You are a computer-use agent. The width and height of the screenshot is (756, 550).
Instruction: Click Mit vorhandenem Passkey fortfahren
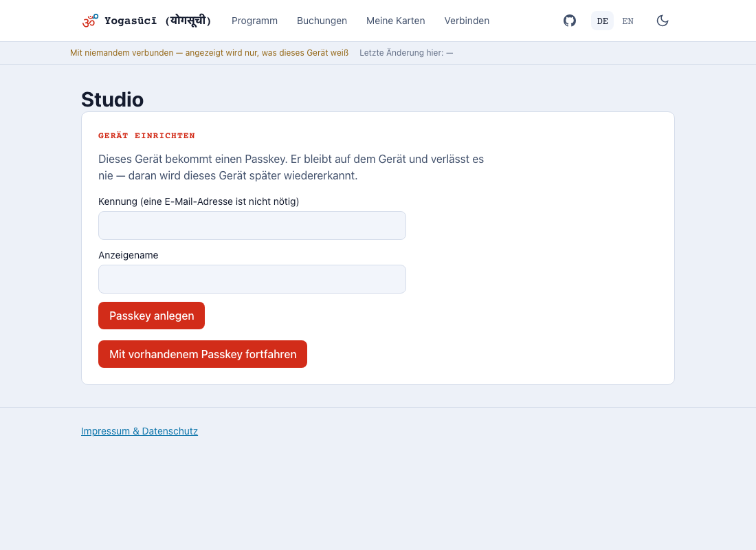click(x=203, y=354)
